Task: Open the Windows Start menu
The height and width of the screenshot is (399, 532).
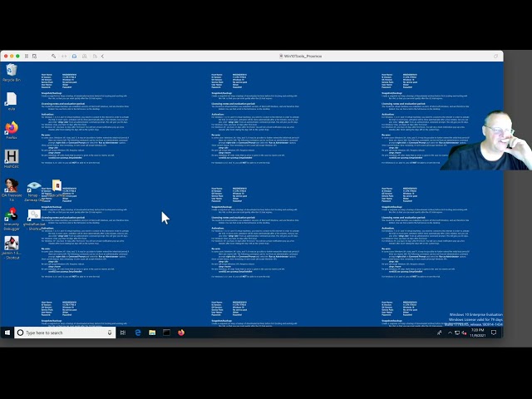Action: coord(7,332)
